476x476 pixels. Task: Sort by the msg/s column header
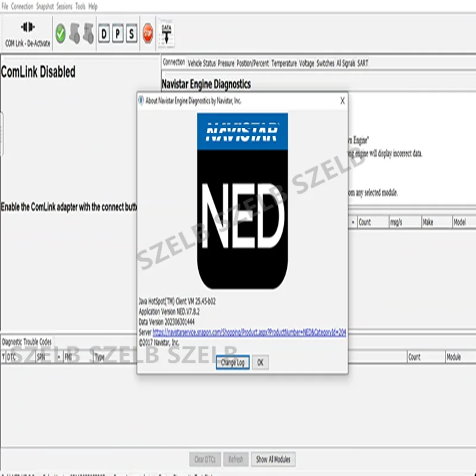[x=405, y=222]
